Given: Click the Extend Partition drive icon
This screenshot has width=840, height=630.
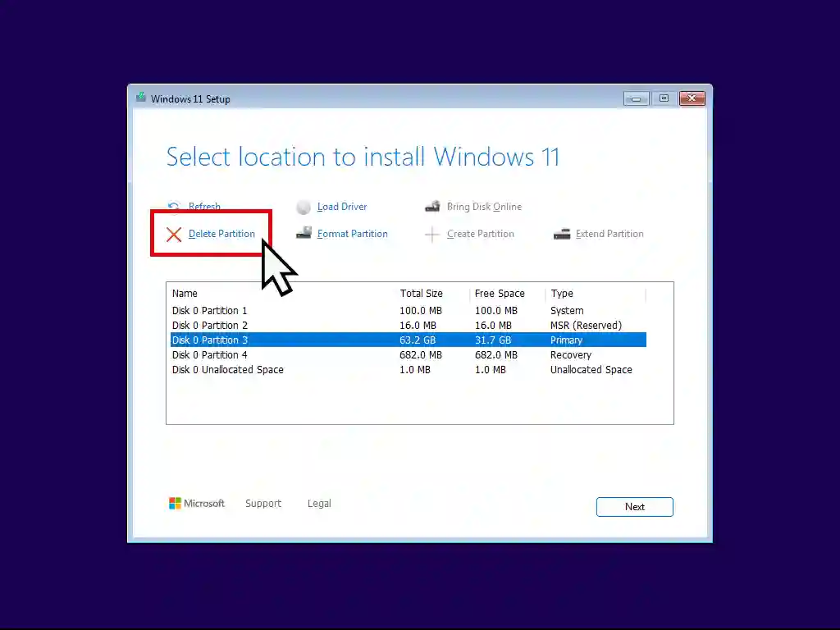Looking at the screenshot, I should coord(562,234).
